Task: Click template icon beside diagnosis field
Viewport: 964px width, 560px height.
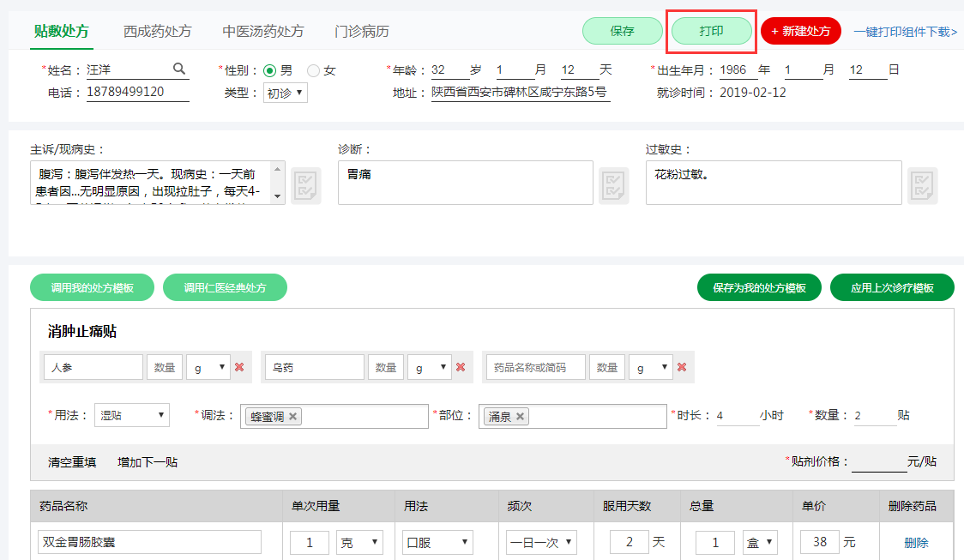Action: tap(613, 184)
